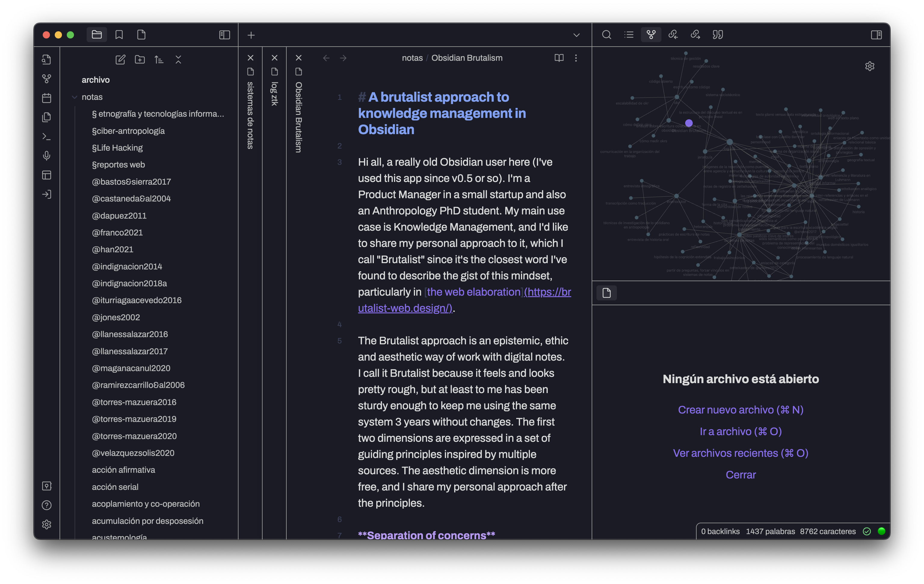Open more options menu for the note
Image resolution: width=924 pixels, height=584 pixels.
pyautogui.click(x=576, y=58)
